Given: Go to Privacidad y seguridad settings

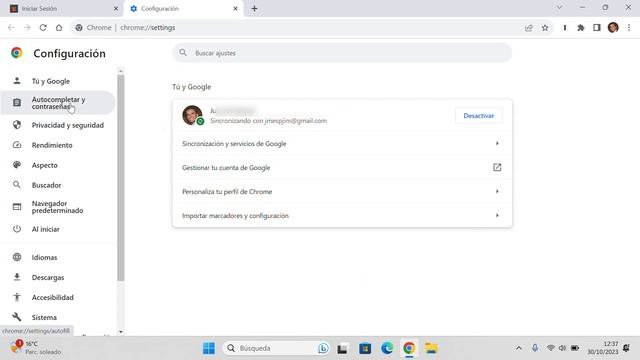Looking at the screenshot, I should tap(67, 125).
